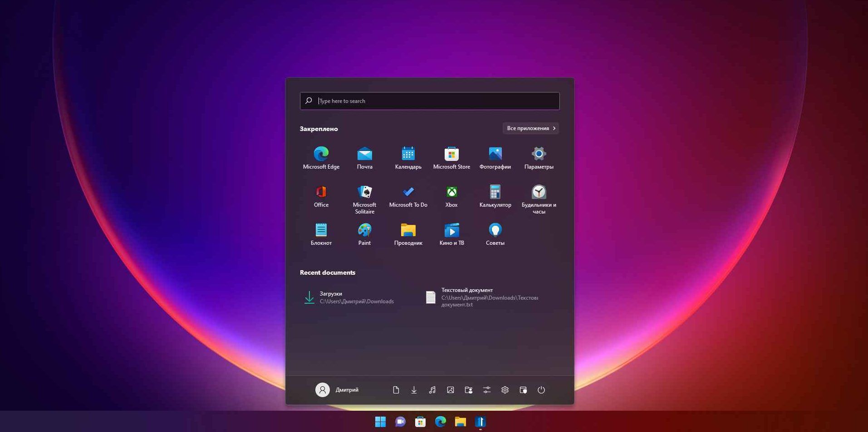
Task: Open pinned Microsoft Store app
Action: pos(451,157)
